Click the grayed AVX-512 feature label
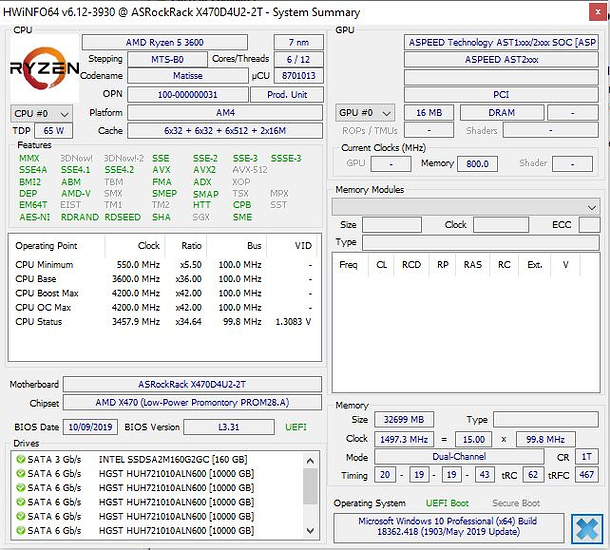Viewport: 610px width, 550px height. tap(250, 170)
